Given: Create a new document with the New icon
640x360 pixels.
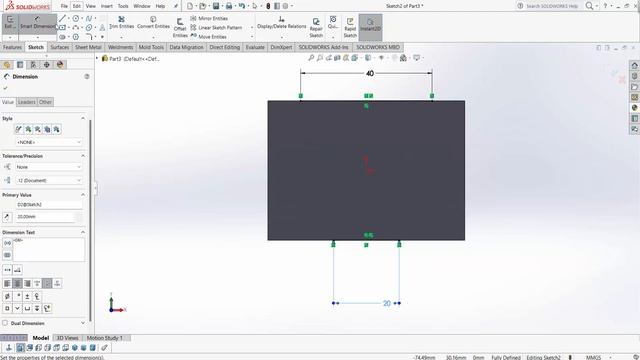Looking at the screenshot, I should click(190, 6).
